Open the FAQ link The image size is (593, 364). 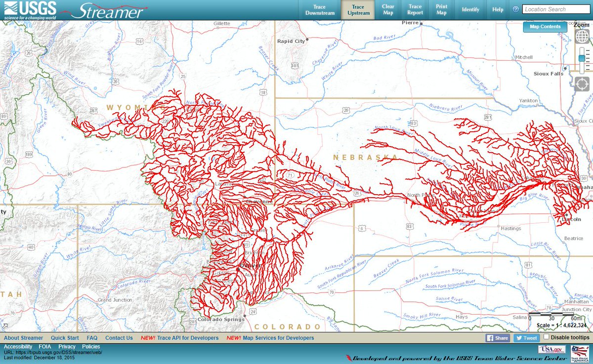tap(92, 338)
